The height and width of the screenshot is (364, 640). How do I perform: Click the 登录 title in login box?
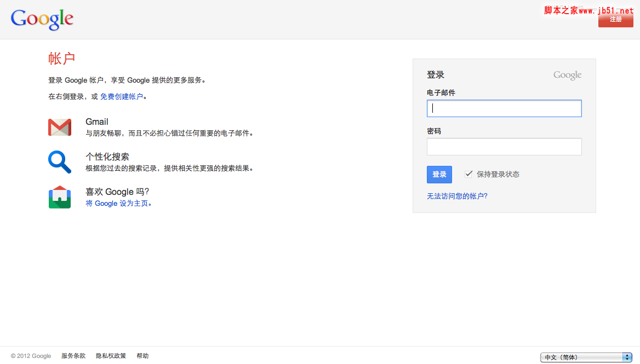pos(436,75)
